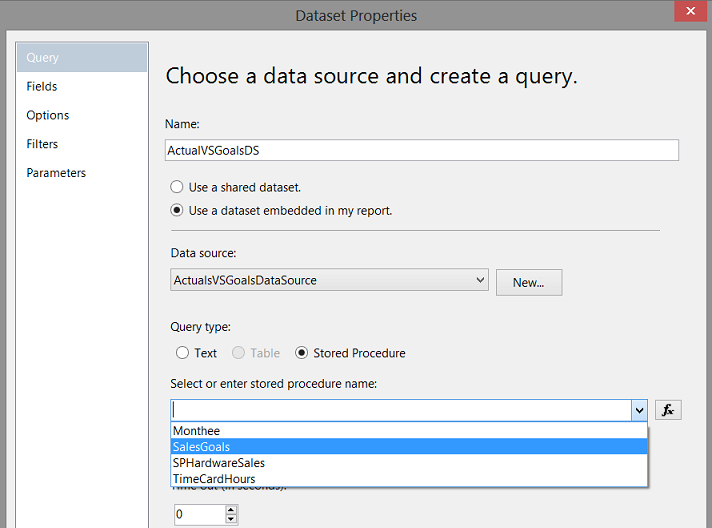The width and height of the screenshot is (712, 528).
Task: Pick SalesGoals stored procedure
Action: [x=201, y=447]
